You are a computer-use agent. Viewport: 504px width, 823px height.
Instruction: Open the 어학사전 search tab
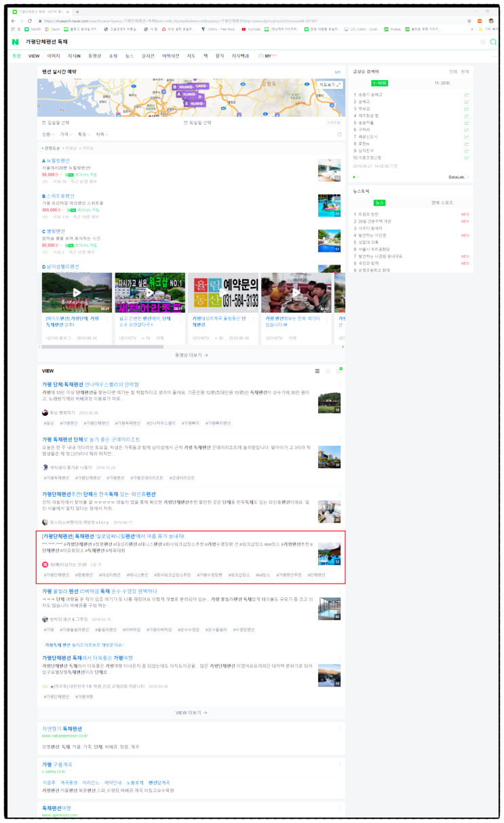coord(170,56)
